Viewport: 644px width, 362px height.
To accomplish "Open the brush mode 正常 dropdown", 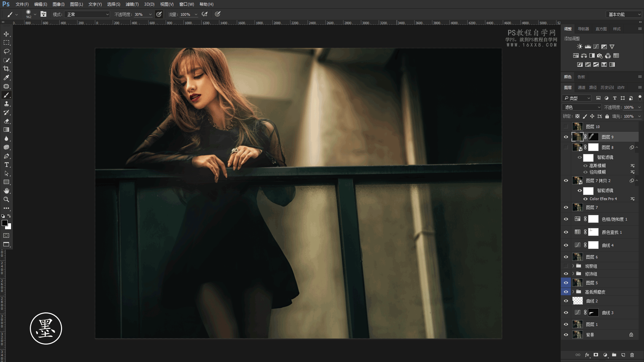I will point(88,14).
